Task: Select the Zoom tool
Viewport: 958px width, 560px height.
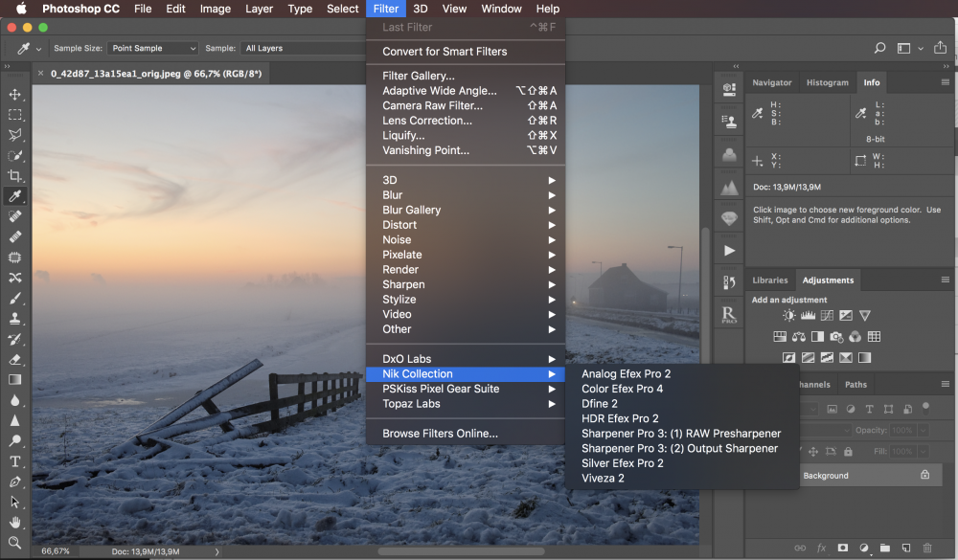Action: [15, 543]
